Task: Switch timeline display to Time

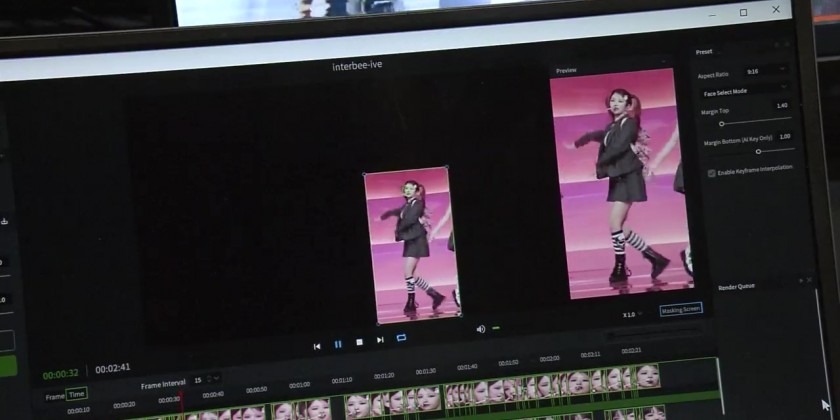Action: click(x=77, y=394)
